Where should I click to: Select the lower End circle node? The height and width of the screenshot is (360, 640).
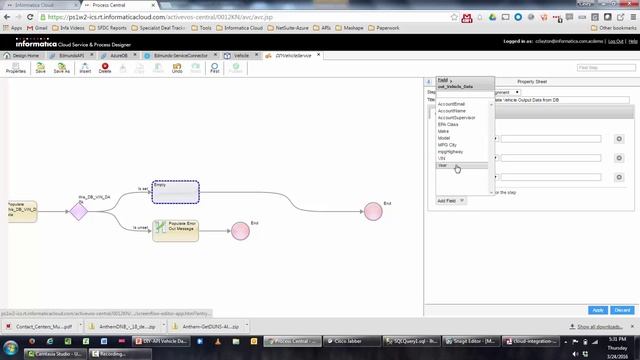pyautogui.click(x=240, y=231)
